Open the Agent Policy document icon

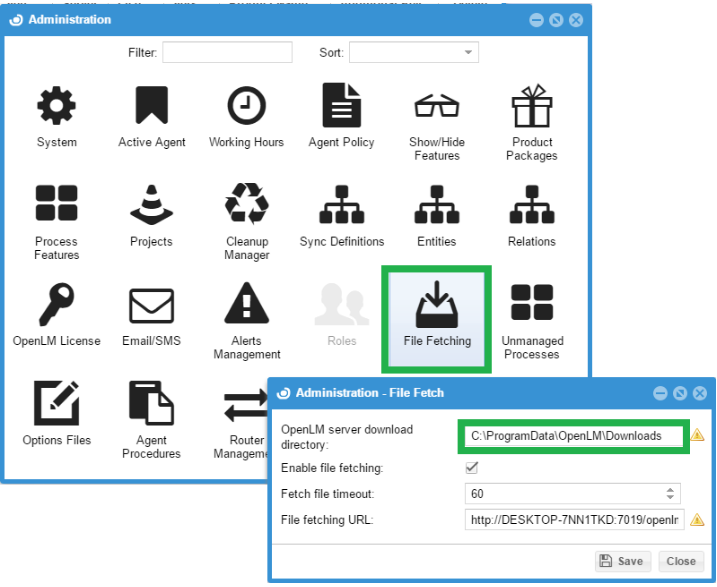(x=341, y=107)
